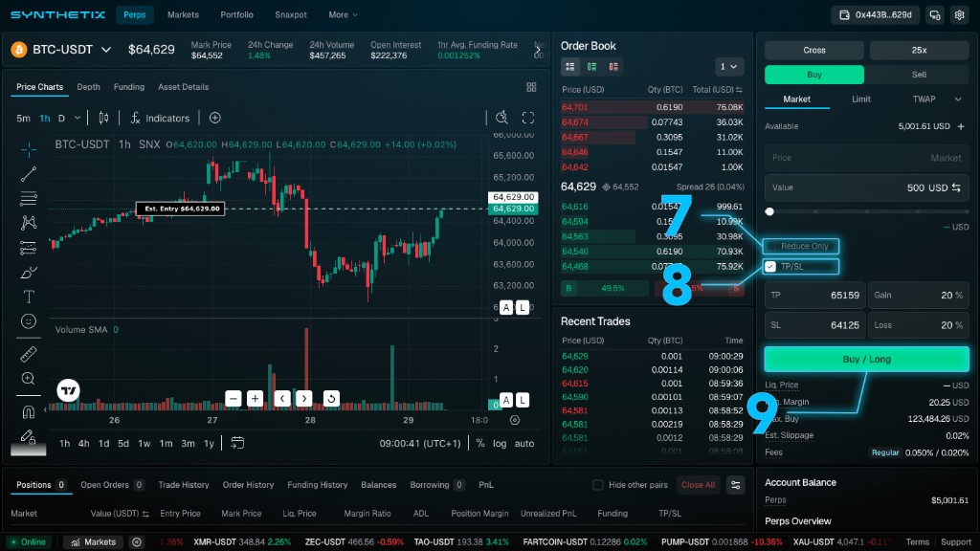Toggle the auto scale option
Screen dimensions: 980x551
click(x=524, y=444)
